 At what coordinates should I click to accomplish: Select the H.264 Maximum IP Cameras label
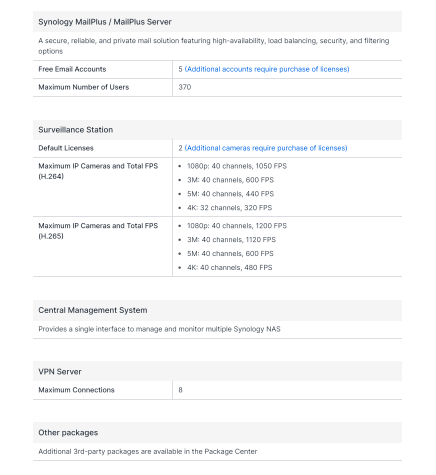pyautogui.click(x=98, y=171)
